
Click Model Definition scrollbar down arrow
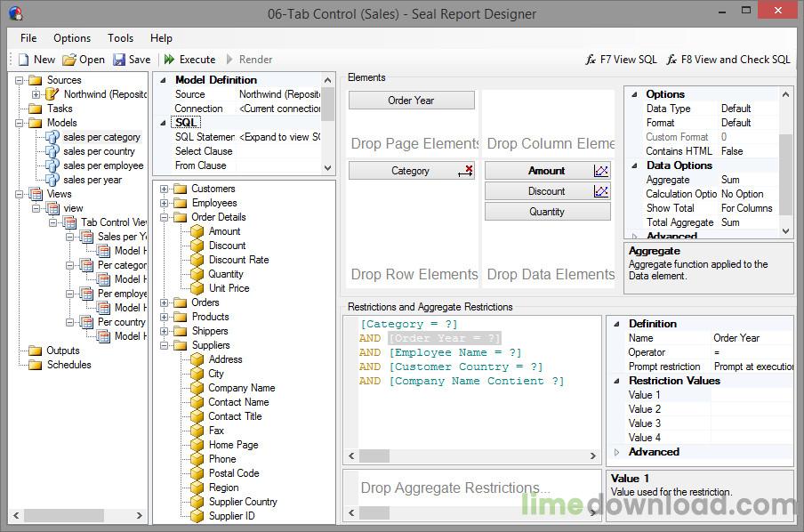[328, 168]
